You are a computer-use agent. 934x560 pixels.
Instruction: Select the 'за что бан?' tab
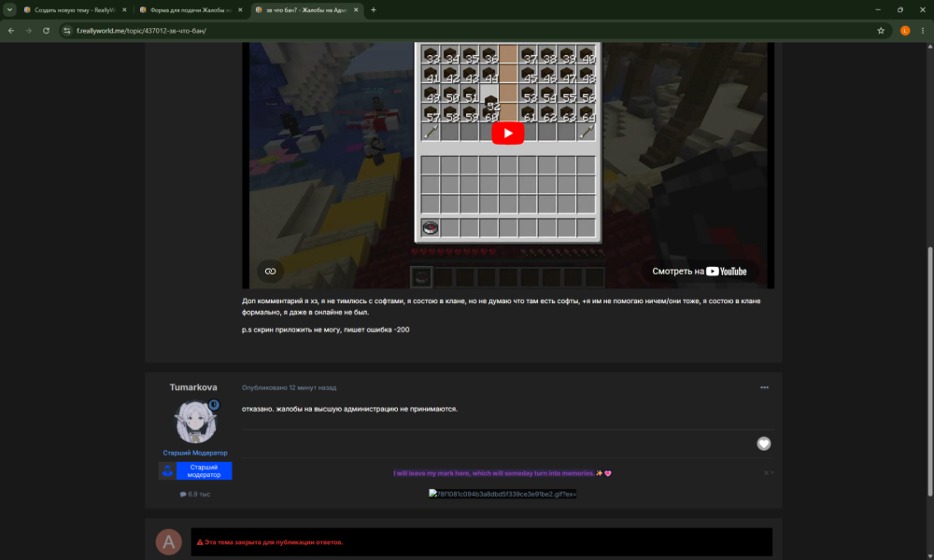pyautogui.click(x=306, y=10)
